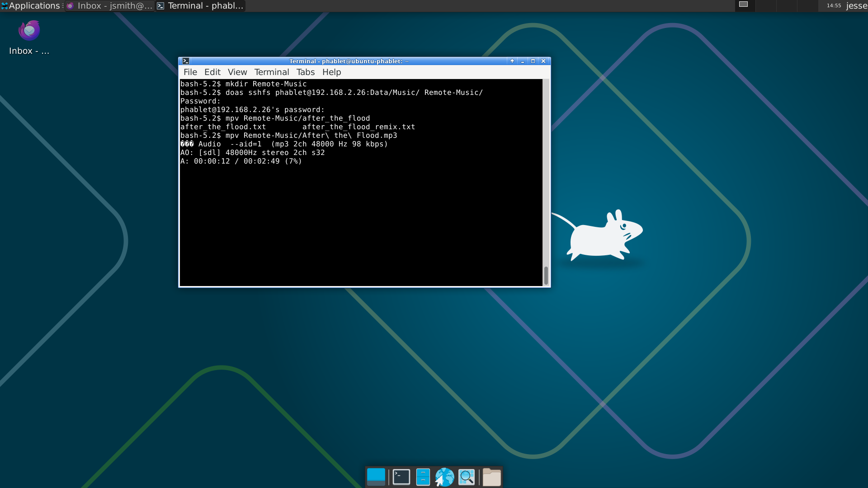This screenshot has height=488, width=868.
Task: Click 'after_the_flood_remix.txt' completion text
Action: pos(359,127)
